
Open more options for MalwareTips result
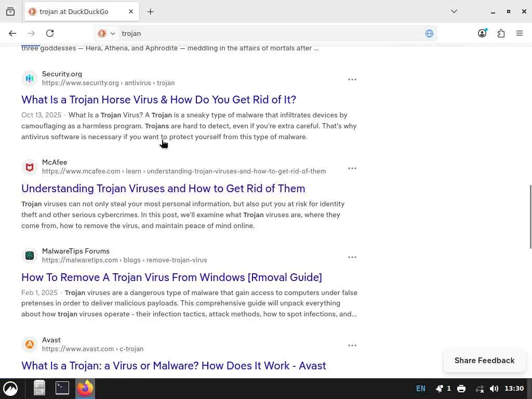click(x=352, y=257)
